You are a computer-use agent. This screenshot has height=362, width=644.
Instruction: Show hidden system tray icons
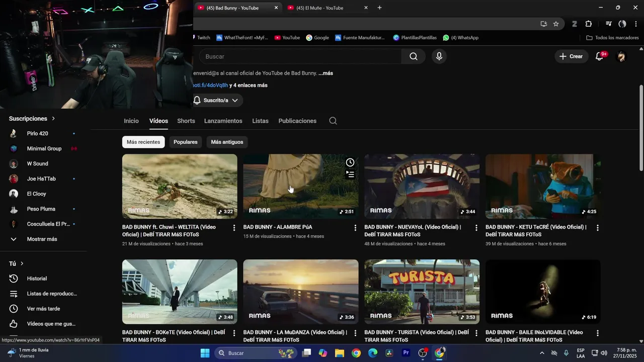542,353
